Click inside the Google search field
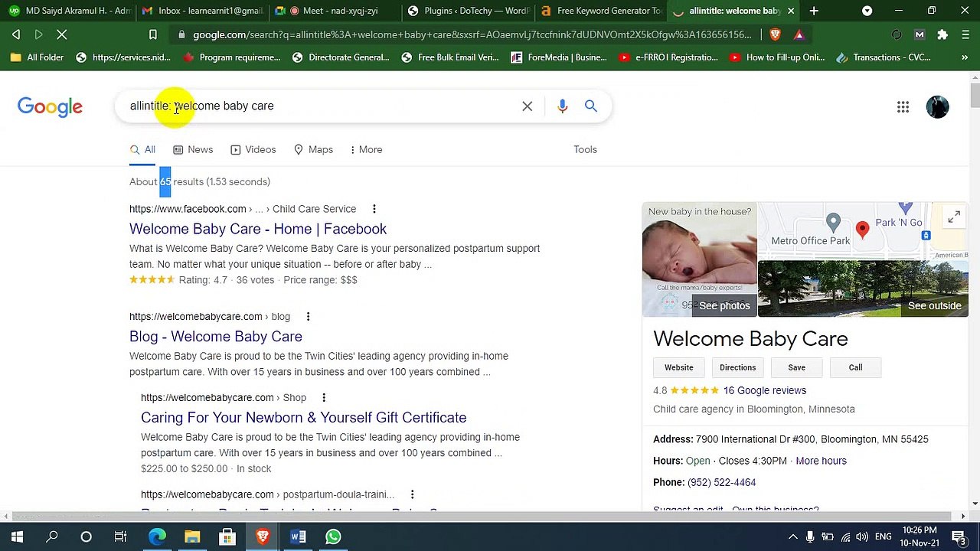Viewport: 980px width, 551px height. [x=322, y=106]
